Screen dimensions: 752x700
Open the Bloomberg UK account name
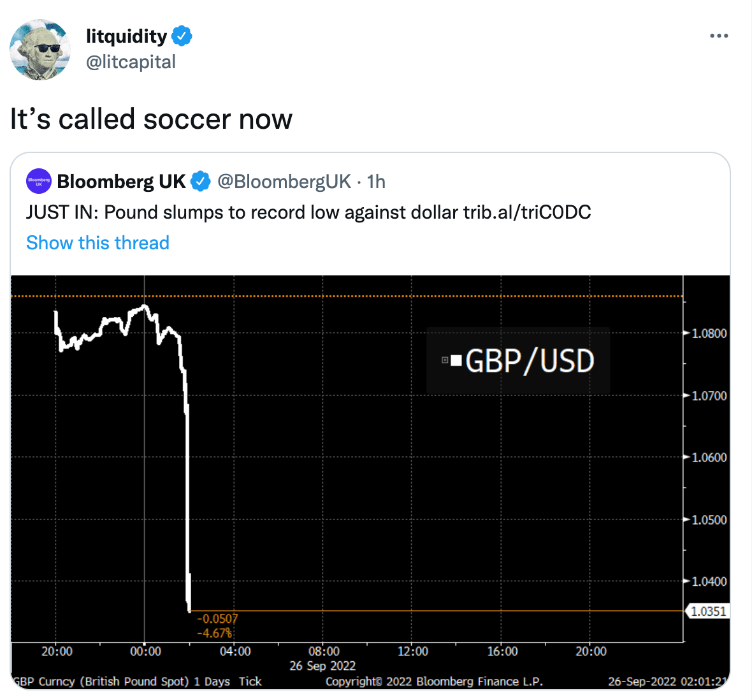121,181
